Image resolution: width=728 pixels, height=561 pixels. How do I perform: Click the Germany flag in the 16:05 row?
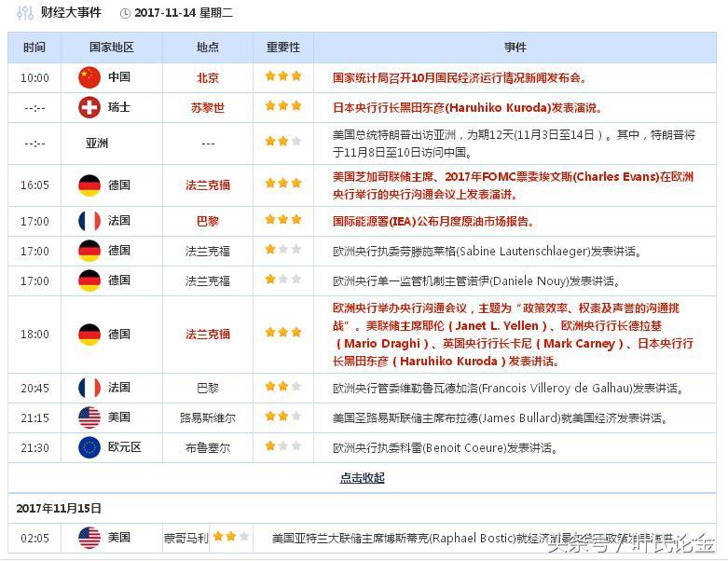pos(89,185)
